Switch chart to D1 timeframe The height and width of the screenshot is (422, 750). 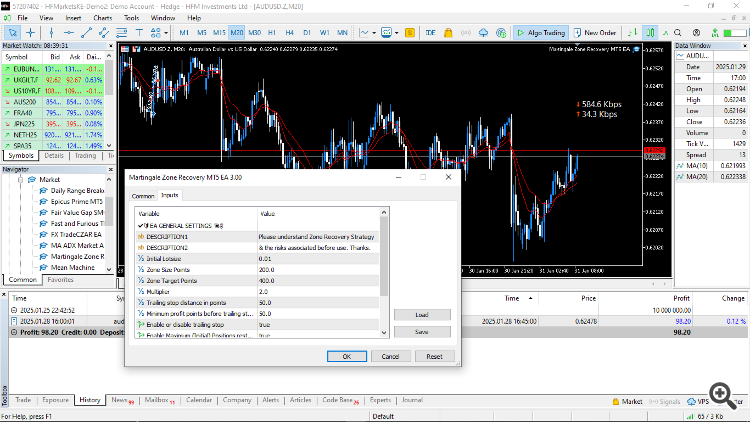pyautogui.click(x=307, y=33)
